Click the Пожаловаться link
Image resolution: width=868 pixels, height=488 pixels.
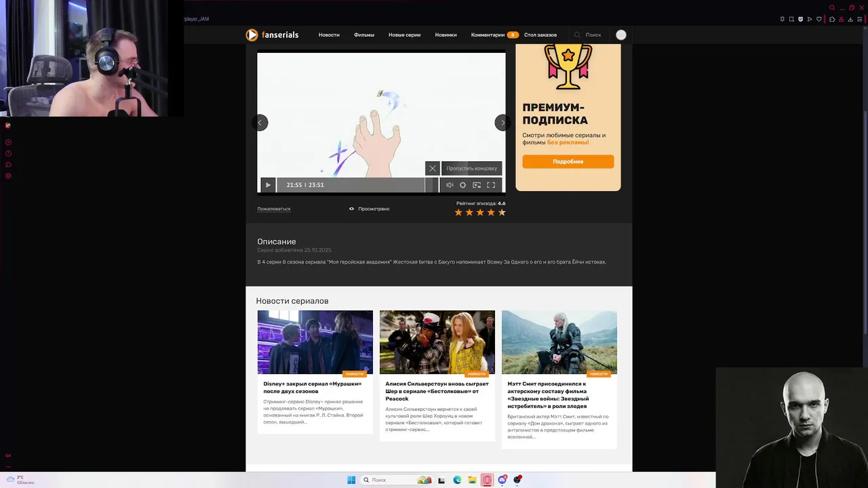tap(274, 209)
